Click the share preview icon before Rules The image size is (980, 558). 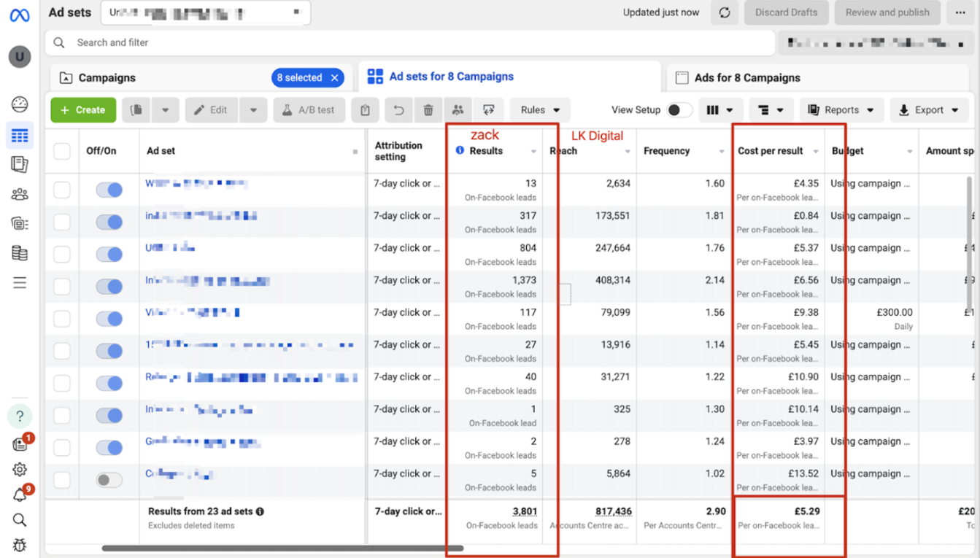click(x=488, y=110)
